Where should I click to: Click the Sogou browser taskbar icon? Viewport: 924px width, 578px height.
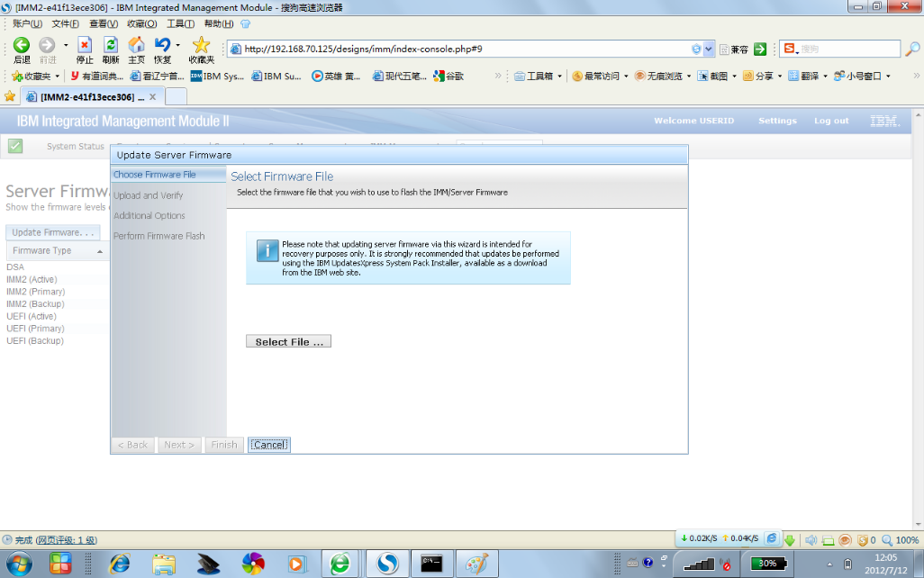[387, 564]
